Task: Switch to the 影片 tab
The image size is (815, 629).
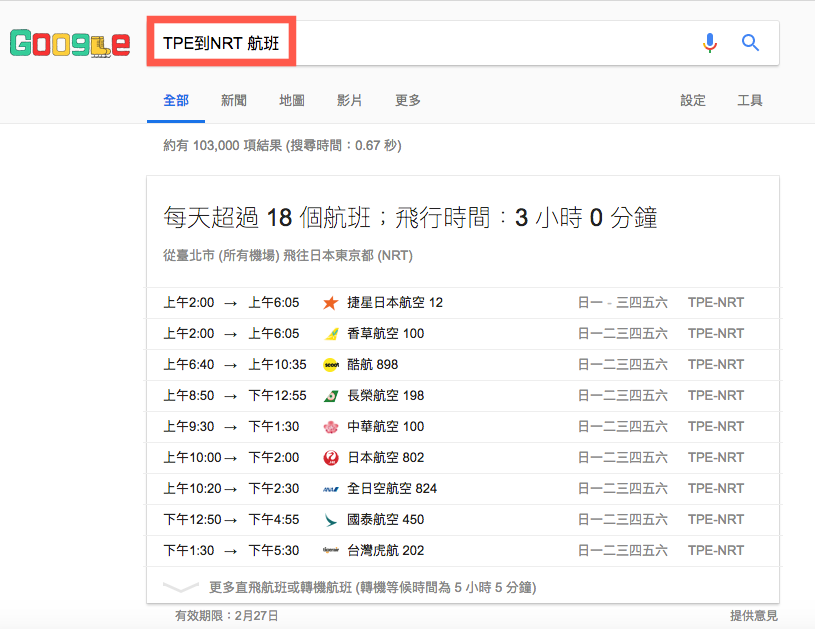Action: (349, 100)
